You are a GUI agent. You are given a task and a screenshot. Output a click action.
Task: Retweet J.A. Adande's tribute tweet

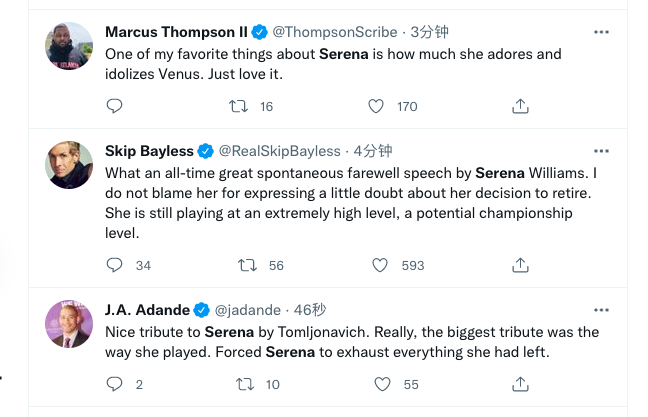pos(245,384)
